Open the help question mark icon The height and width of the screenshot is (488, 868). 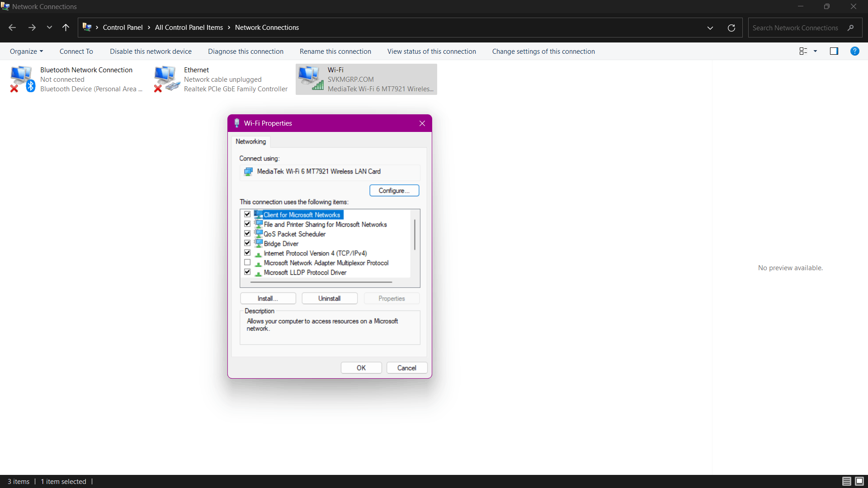[x=854, y=51]
